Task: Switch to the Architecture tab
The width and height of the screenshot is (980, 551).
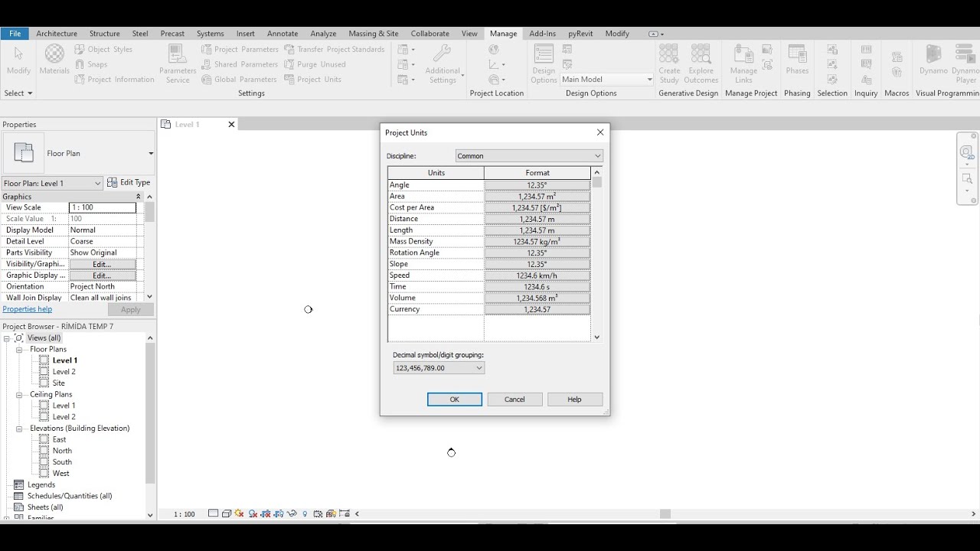Action: (x=57, y=34)
